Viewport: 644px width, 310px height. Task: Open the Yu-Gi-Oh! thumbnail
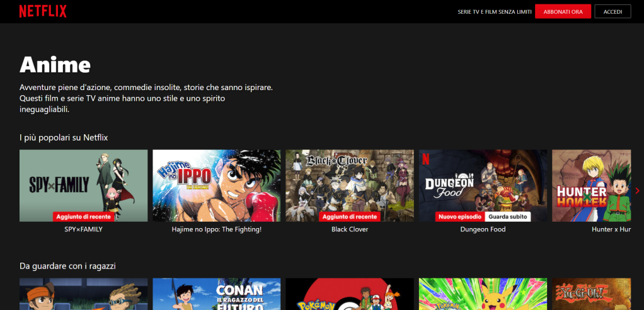tap(591, 294)
